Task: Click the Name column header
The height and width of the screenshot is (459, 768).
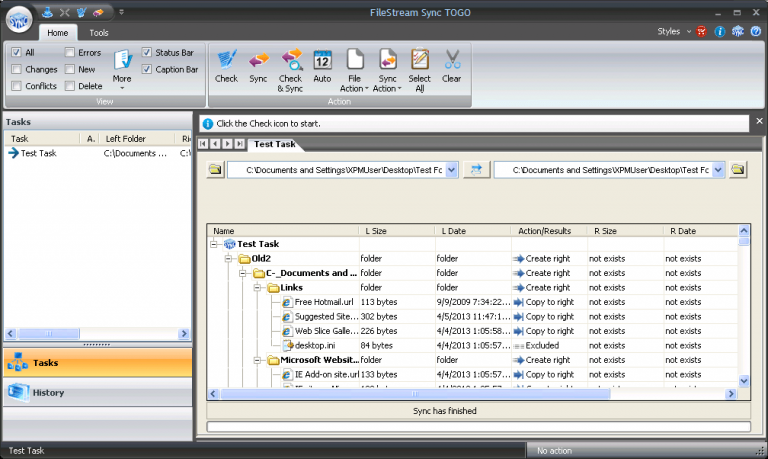Action: click(283, 231)
